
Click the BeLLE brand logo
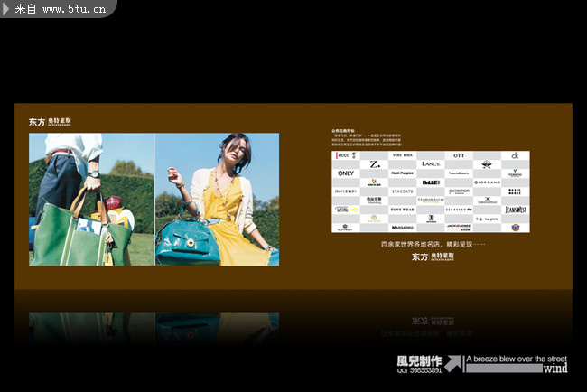click(x=431, y=182)
